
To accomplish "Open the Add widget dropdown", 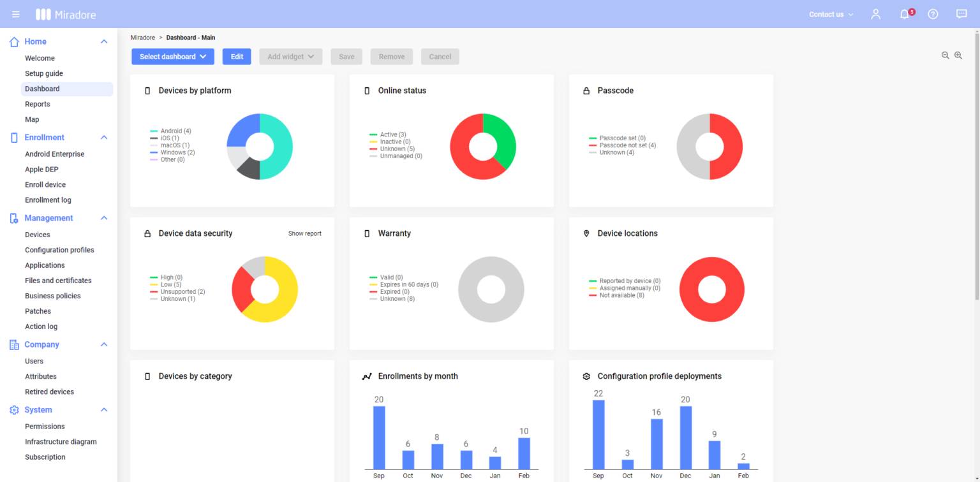I will (x=290, y=56).
